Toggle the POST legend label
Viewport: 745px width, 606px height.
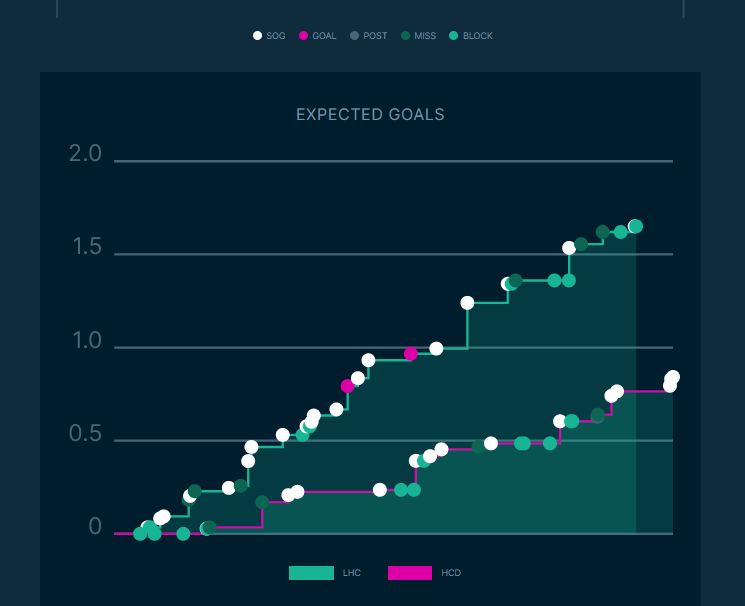pyautogui.click(x=375, y=36)
